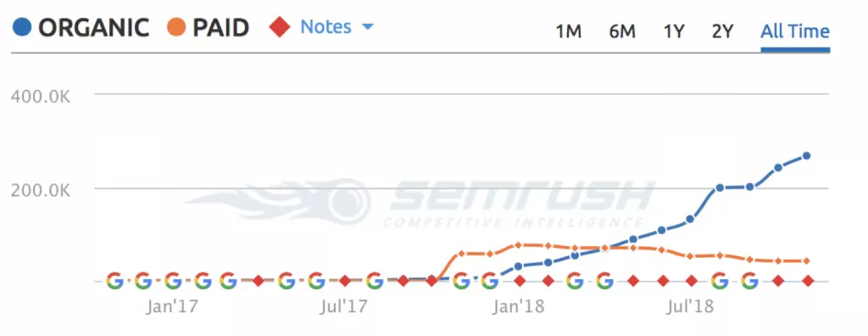Click the red note diamond above Jul'17 label

(x=345, y=281)
